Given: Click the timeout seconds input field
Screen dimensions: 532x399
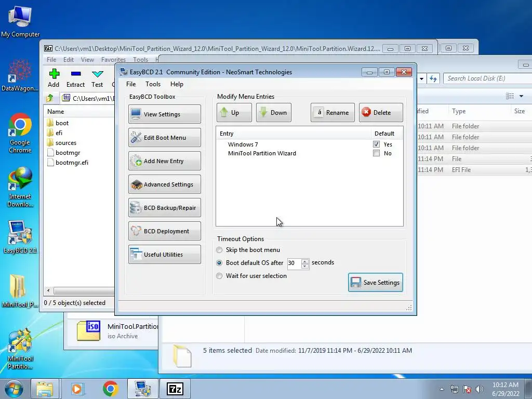Looking at the screenshot, I should pyautogui.click(x=294, y=263).
